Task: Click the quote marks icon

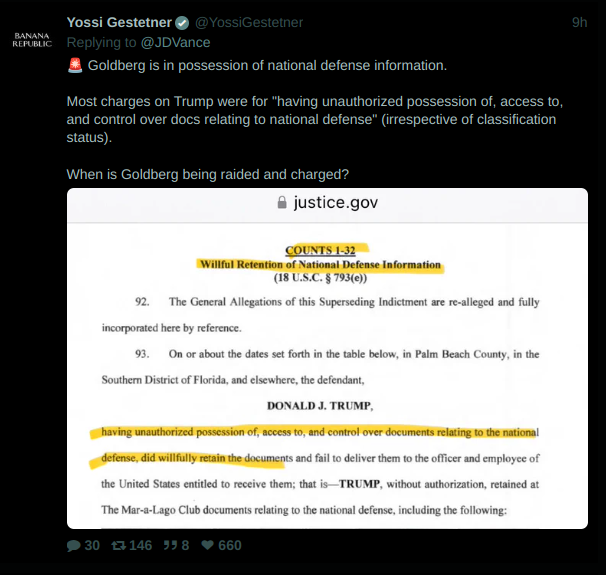Action: click(170, 545)
